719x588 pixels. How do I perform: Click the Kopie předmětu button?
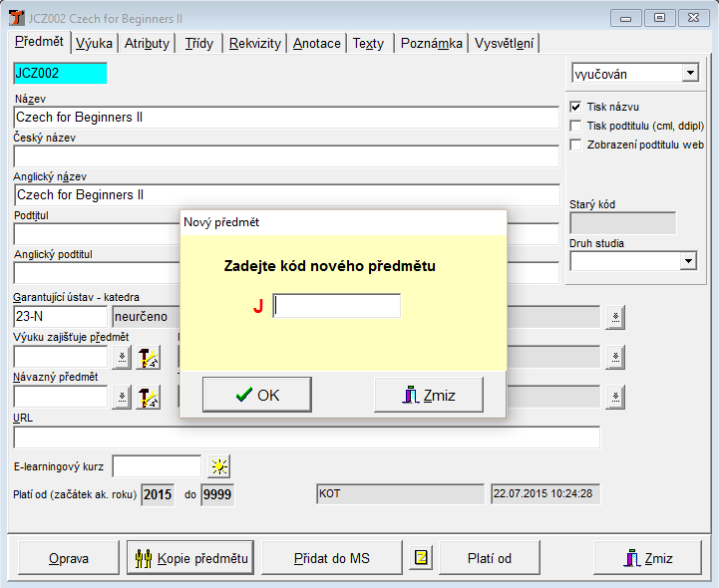[x=189, y=558]
